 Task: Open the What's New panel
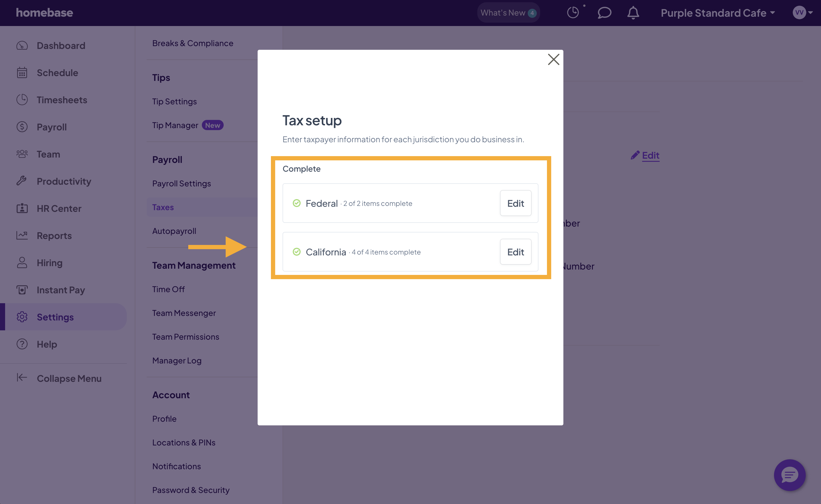[508, 12]
